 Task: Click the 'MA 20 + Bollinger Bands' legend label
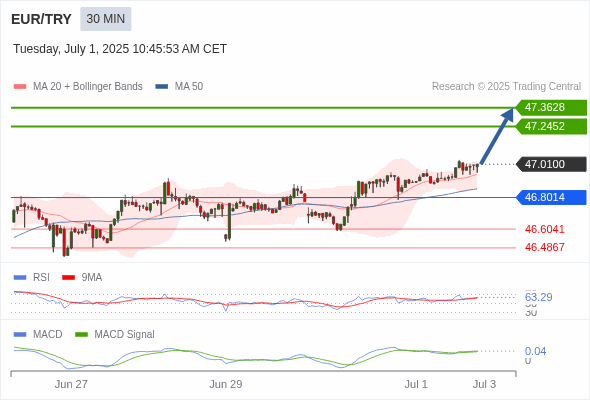[88, 87]
